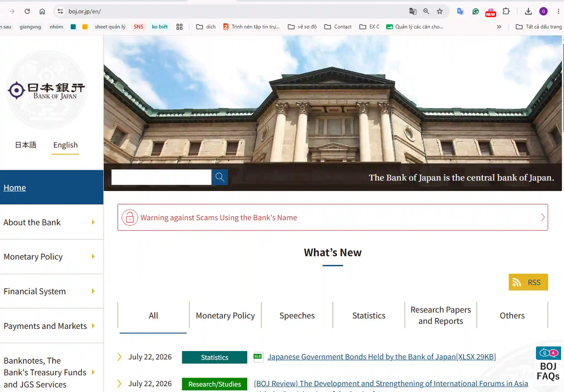
Task: Go to the browser home page icon
Action: point(42,11)
